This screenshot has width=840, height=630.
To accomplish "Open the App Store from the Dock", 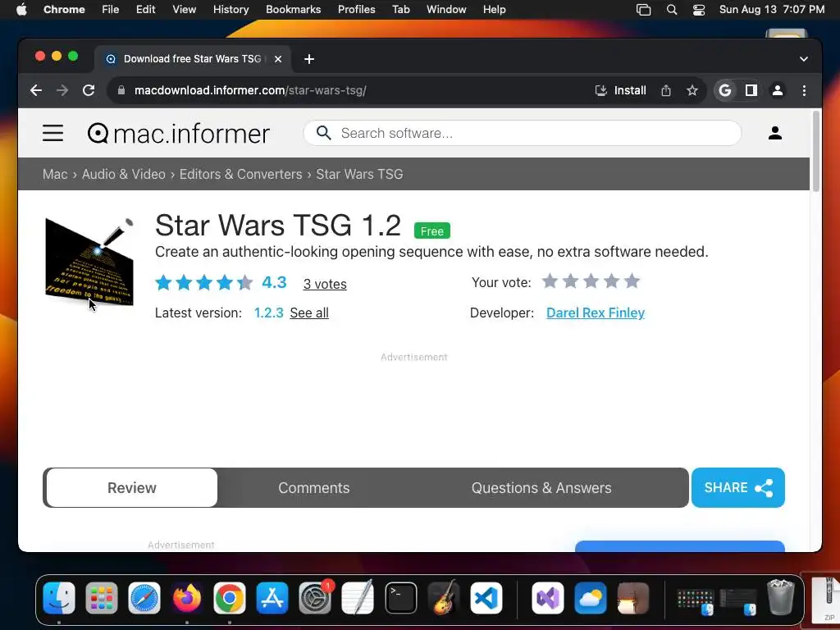I will (272, 598).
